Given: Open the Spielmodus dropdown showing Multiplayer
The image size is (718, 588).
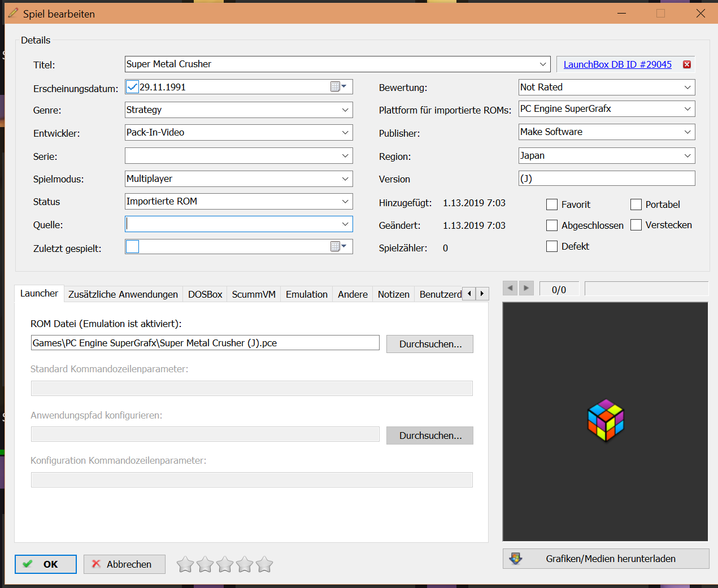Looking at the screenshot, I should point(345,178).
